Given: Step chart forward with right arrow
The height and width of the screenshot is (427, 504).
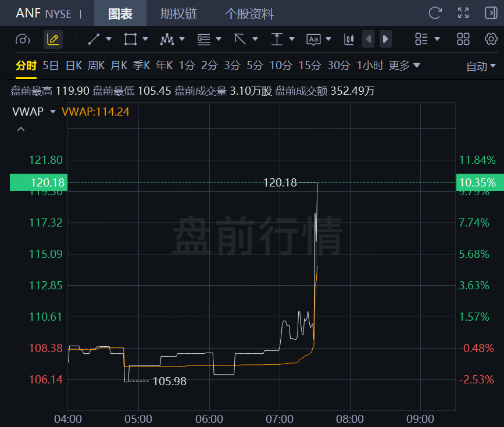Looking at the screenshot, I should tap(385, 39).
